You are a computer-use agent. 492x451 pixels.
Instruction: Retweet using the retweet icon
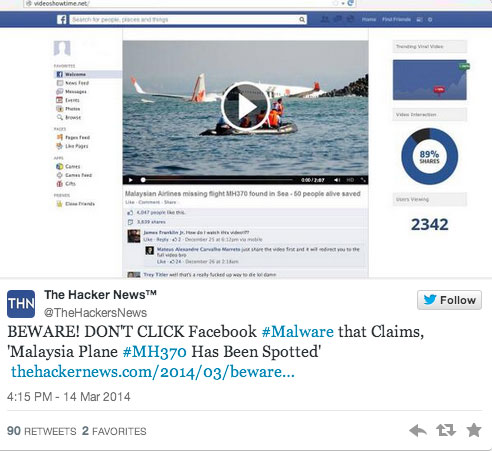click(x=446, y=430)
